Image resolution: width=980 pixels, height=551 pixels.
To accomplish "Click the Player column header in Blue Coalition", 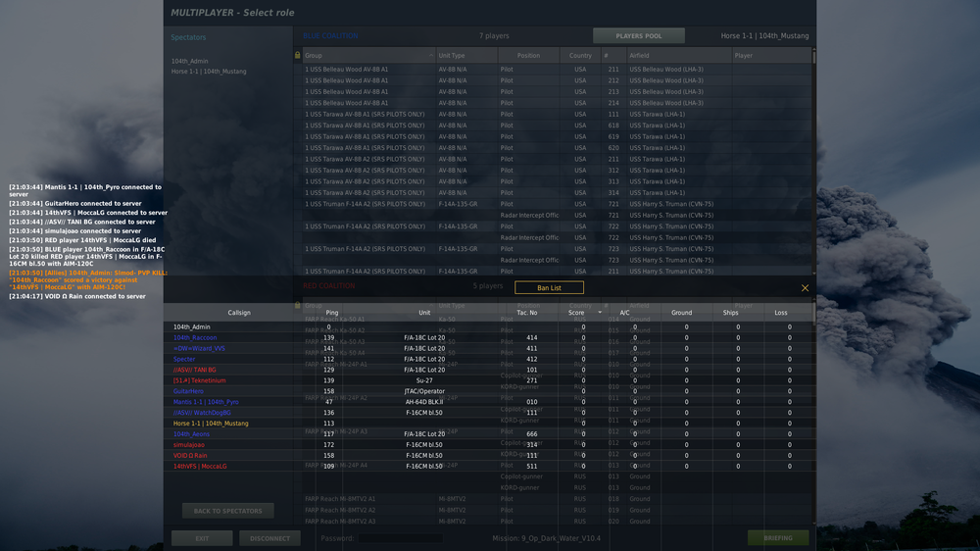I will (771, 56).
